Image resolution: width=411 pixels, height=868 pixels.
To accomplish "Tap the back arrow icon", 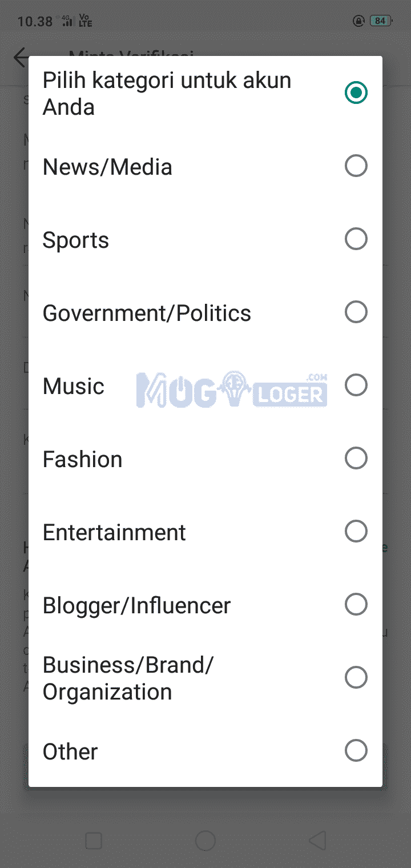I will pyautogui.click(x=21, y=57).
